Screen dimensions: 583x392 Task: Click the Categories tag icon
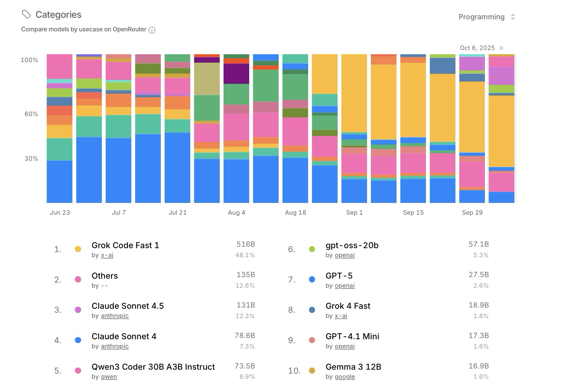pos(26,14)
